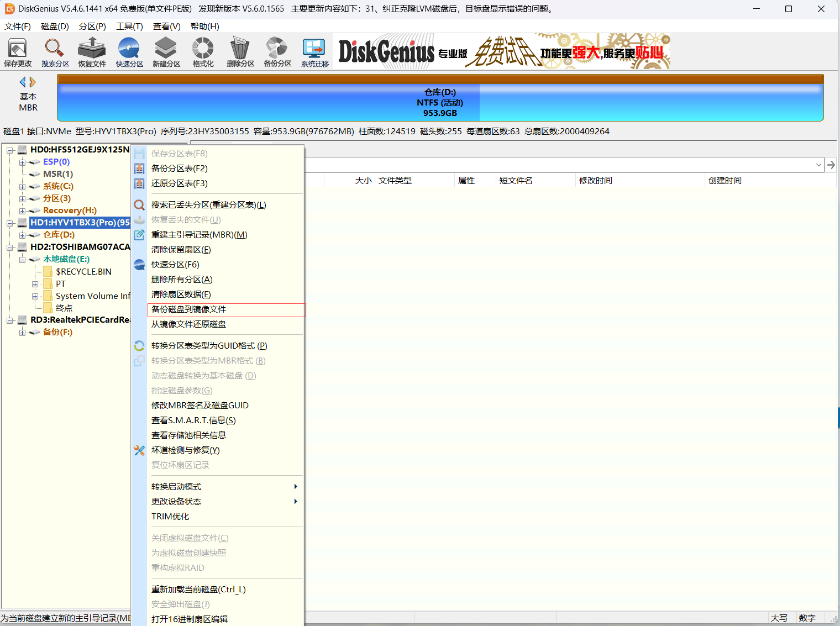Expand the 系统(C:) partition node
The width and height of the screenshot is (840, 626).
pyautogui.click(x=22, y=187)
